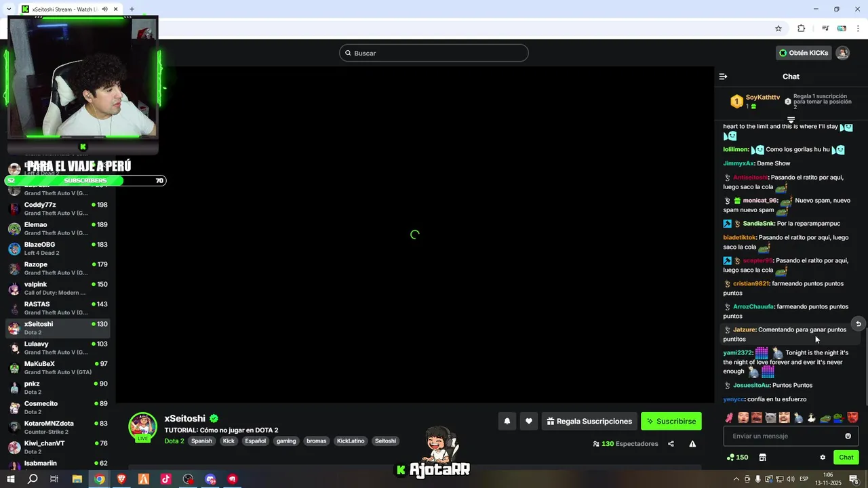The image size is (868, 488).
Task: Click the Buscar search field
Action: [x=434, y=53]
